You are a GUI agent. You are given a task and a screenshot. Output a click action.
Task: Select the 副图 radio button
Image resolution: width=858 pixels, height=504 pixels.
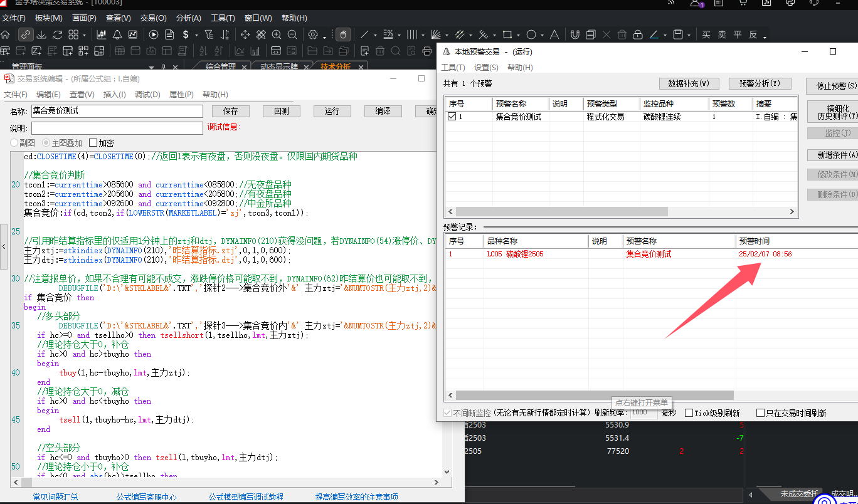tap(14, 143)
